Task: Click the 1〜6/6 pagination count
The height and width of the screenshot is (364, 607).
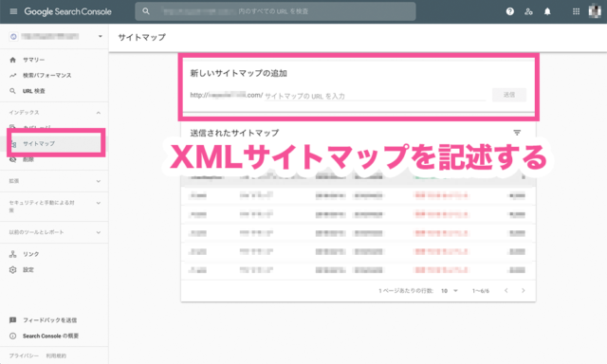Action: (x=481, y=290)
